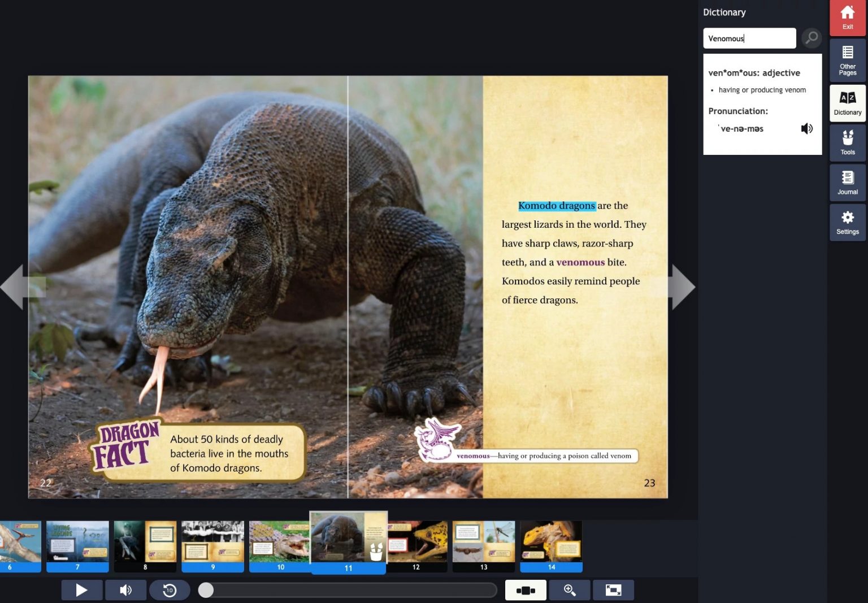868x603 pixels.
Task: Click inside the dictionary search field
Action: pyautogui.click(x=749, y=38)
